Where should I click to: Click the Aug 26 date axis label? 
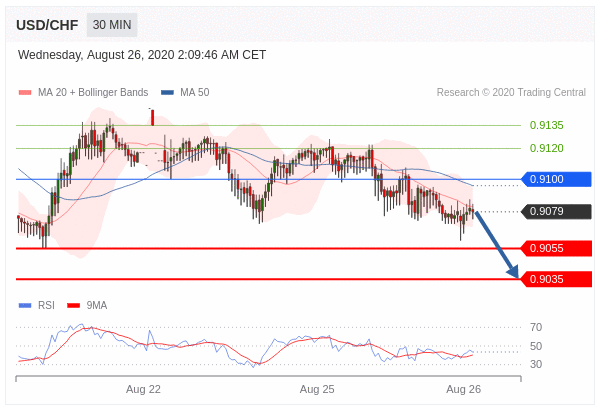tap(463, 389)
